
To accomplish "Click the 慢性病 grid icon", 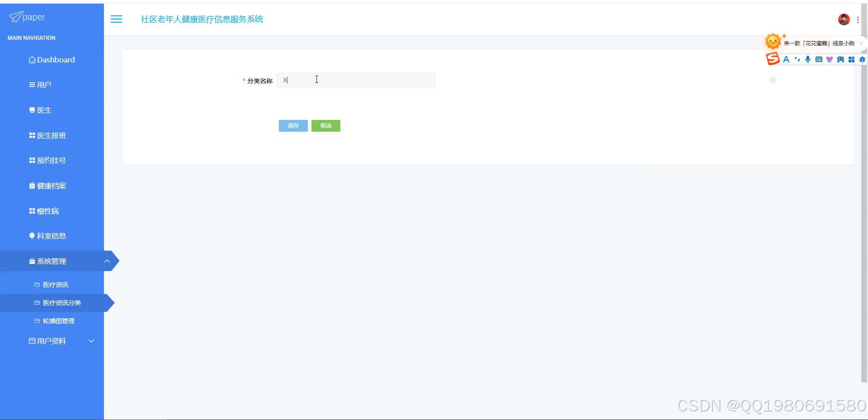I will point(32,211).
